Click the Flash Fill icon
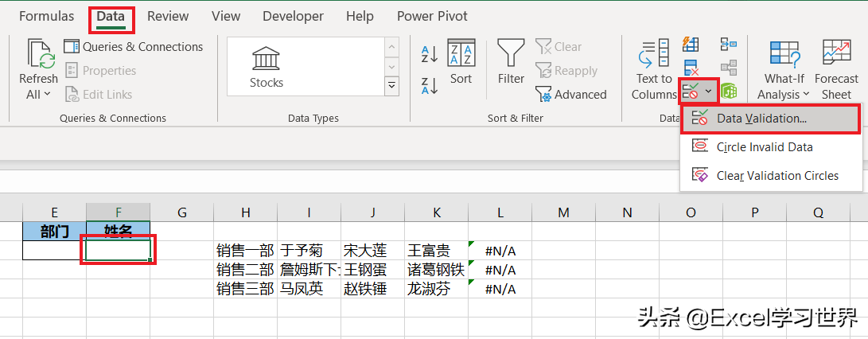 click(x=691, y=44)
